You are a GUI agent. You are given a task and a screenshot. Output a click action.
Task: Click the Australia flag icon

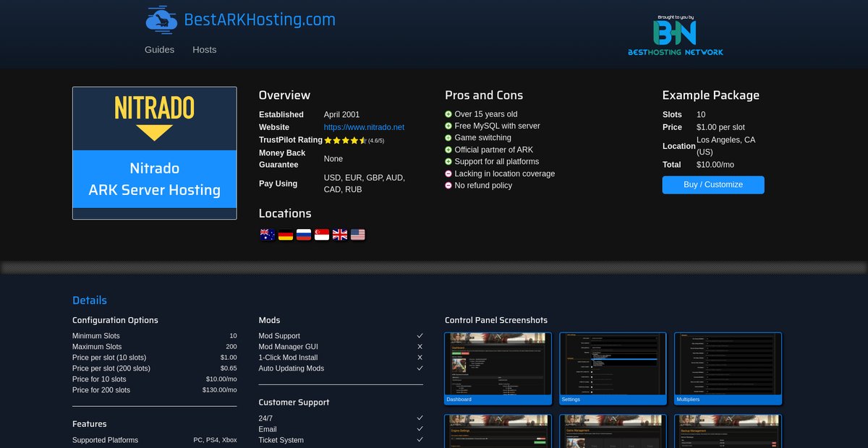point(267,234)
